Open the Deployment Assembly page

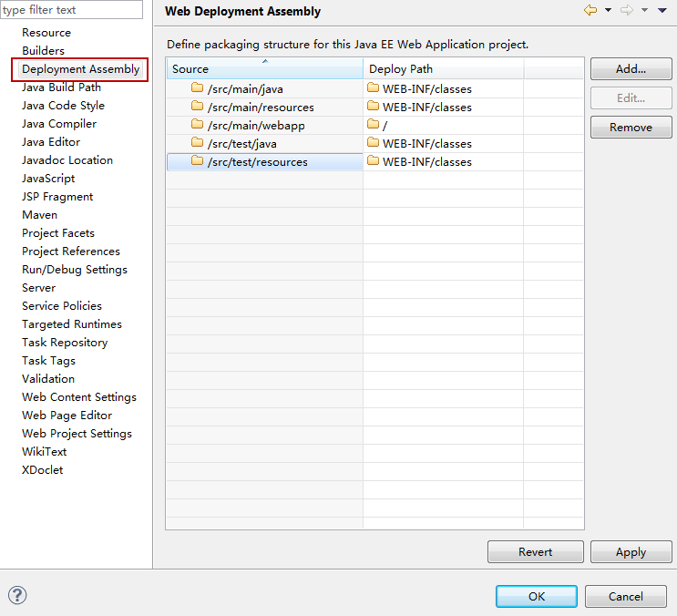pyautogui.click(x=81, y=69)
